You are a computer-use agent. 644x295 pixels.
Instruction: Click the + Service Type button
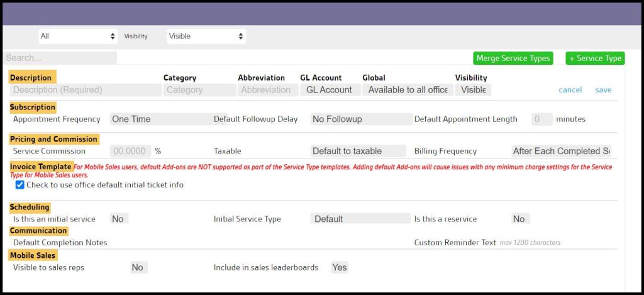[x=595, y=58]
